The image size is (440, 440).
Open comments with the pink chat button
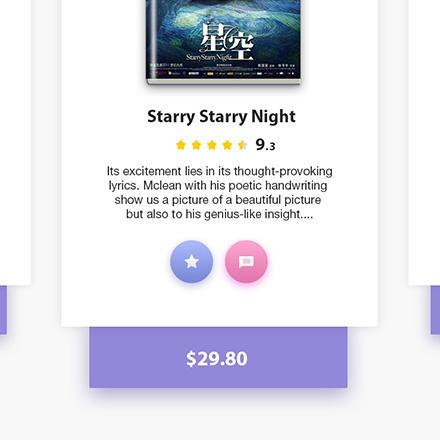point(246,262)
